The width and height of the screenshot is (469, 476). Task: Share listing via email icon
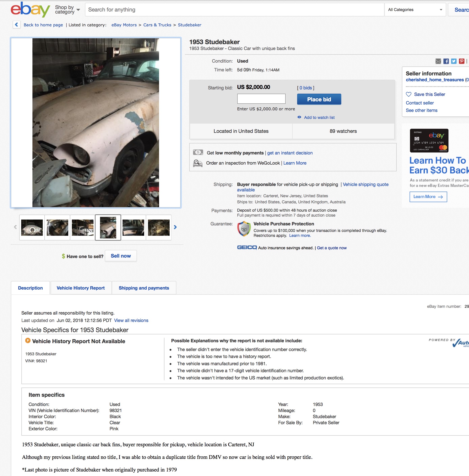438,61
